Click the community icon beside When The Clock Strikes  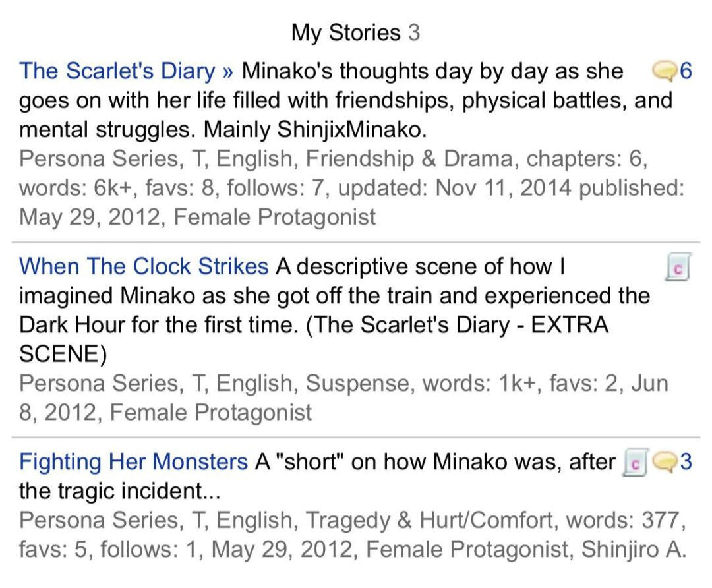tap(678, 268)
